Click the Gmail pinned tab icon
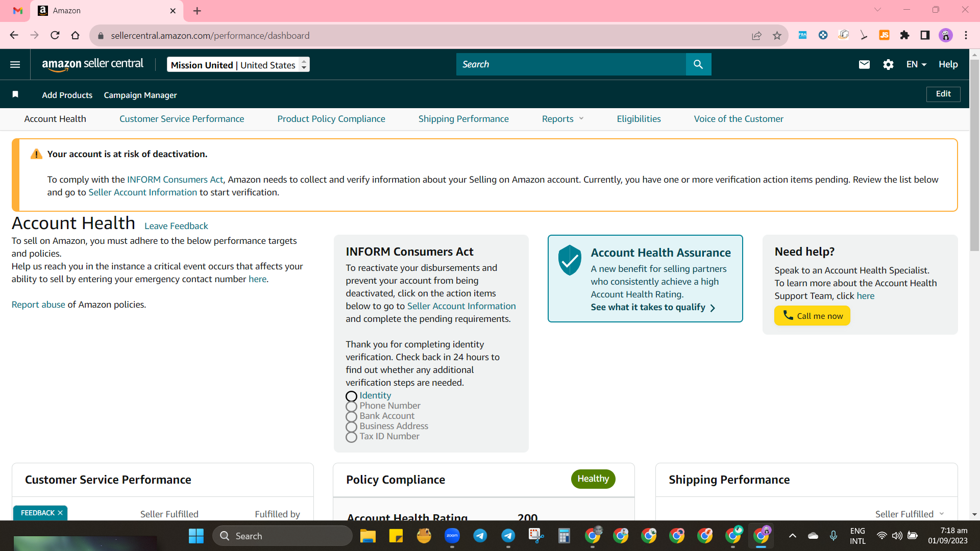Image resolution: width=980 pixels, height=551 pixels. 18,11
